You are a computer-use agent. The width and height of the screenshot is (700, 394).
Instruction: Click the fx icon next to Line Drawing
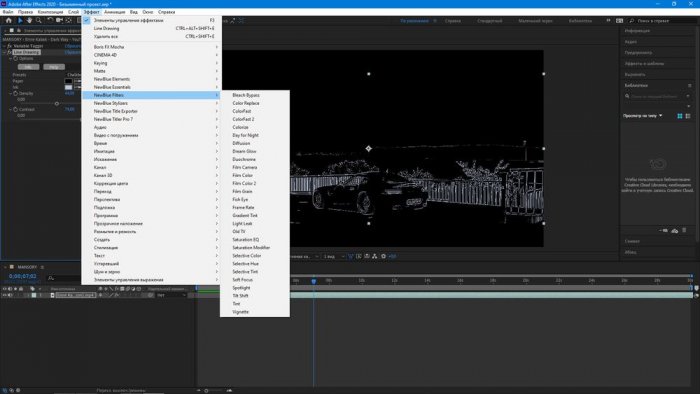pyautogui.click(x=9, y=52)
